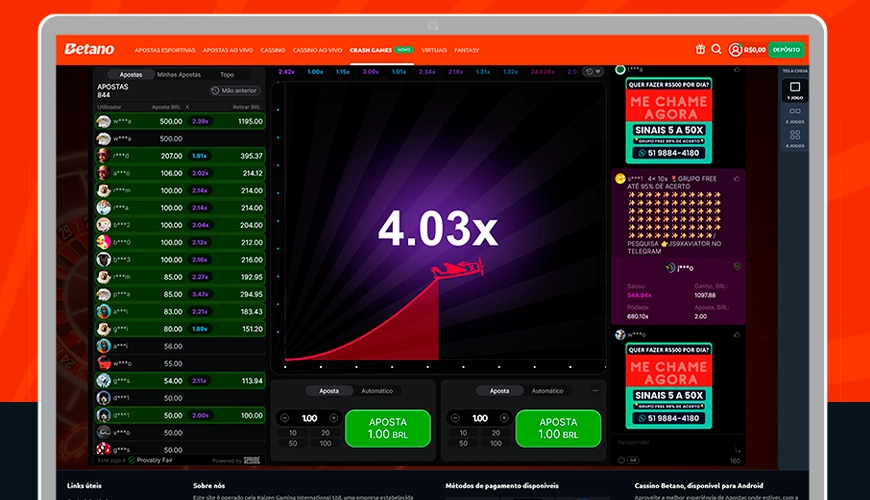This screenshot has height=500, width=870.
Task: Click the 2.42x history multiplier
Action: (286, 72)
